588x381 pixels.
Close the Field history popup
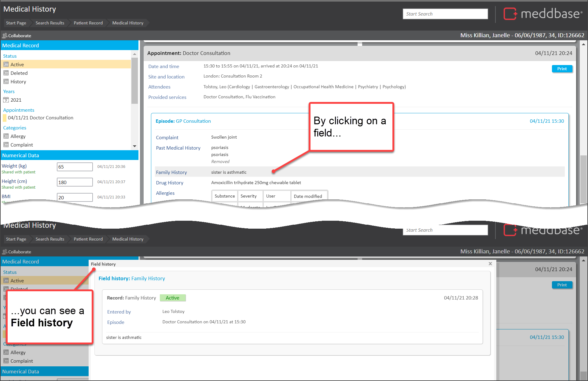click(490, 263)
